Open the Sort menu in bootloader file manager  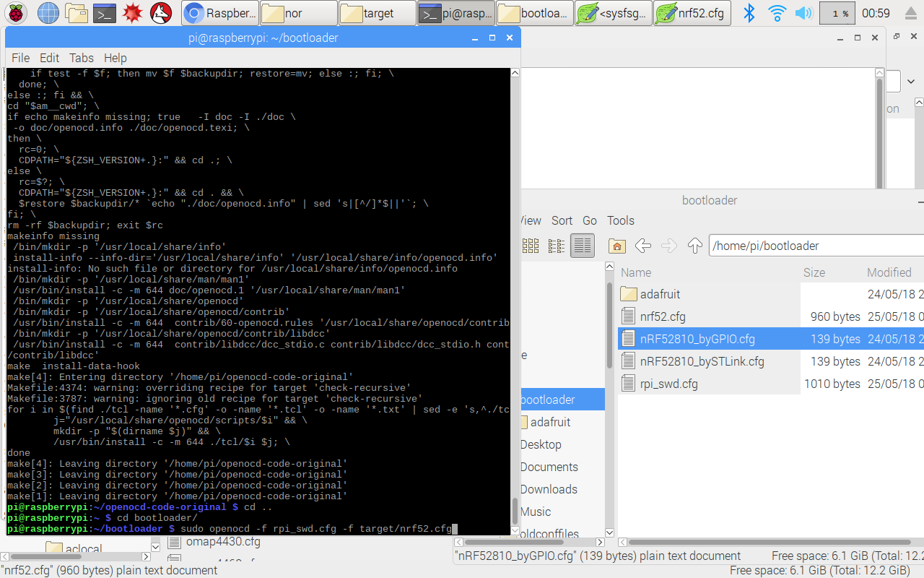(562, 220)
